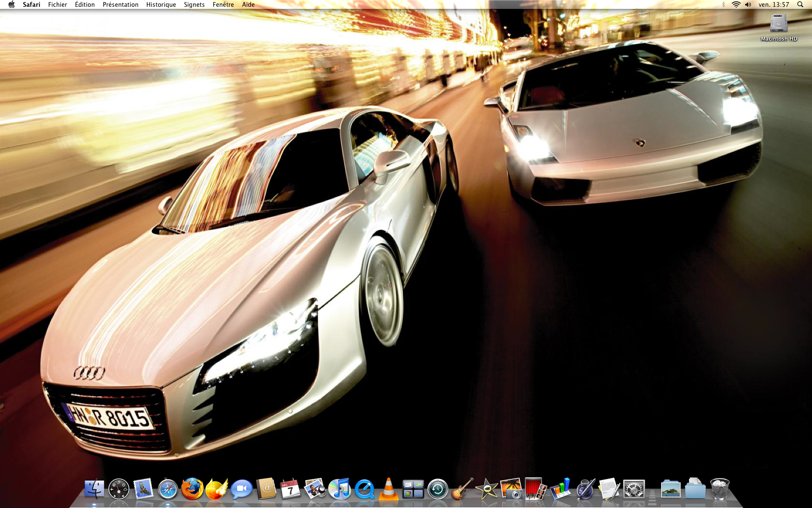Launch GarageBand guitar icon
The image size is (812, 508).
[462, 489]
